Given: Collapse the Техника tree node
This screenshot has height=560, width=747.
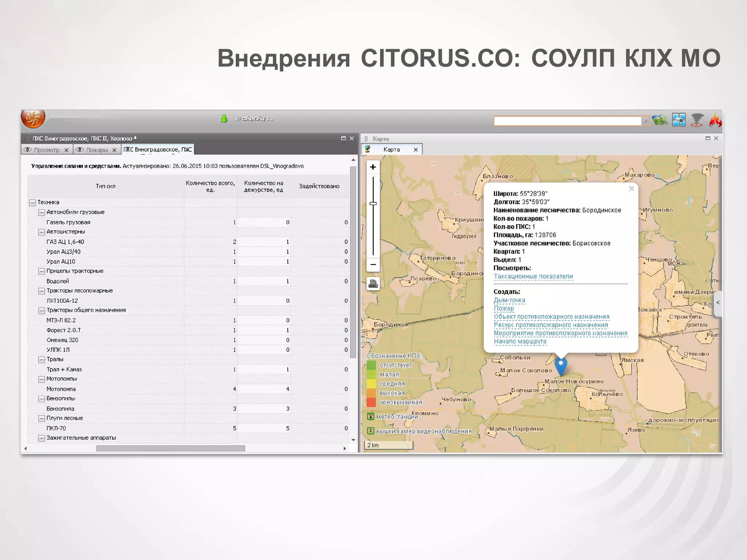Looking at the screenshot, I should (32, 202).
